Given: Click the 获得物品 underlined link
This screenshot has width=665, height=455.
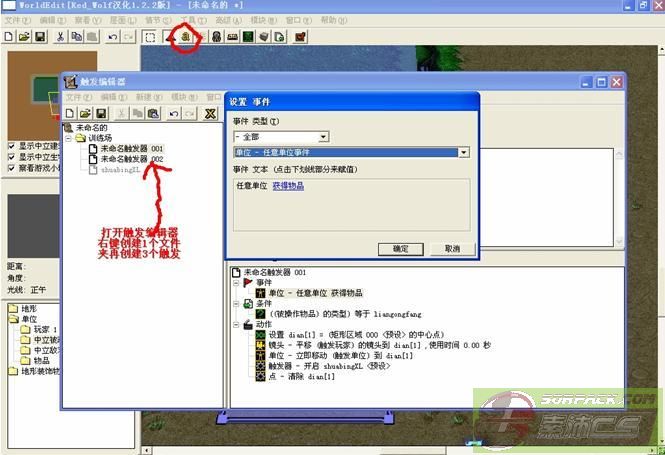Looking at the screenshot, I should pyautogui.click(x=288, y=186).
